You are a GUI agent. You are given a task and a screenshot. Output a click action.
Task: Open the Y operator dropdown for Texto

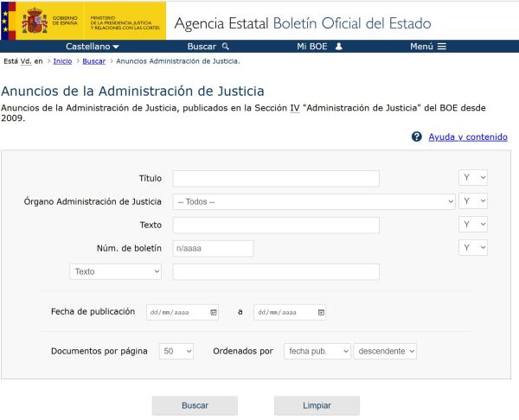473,225
